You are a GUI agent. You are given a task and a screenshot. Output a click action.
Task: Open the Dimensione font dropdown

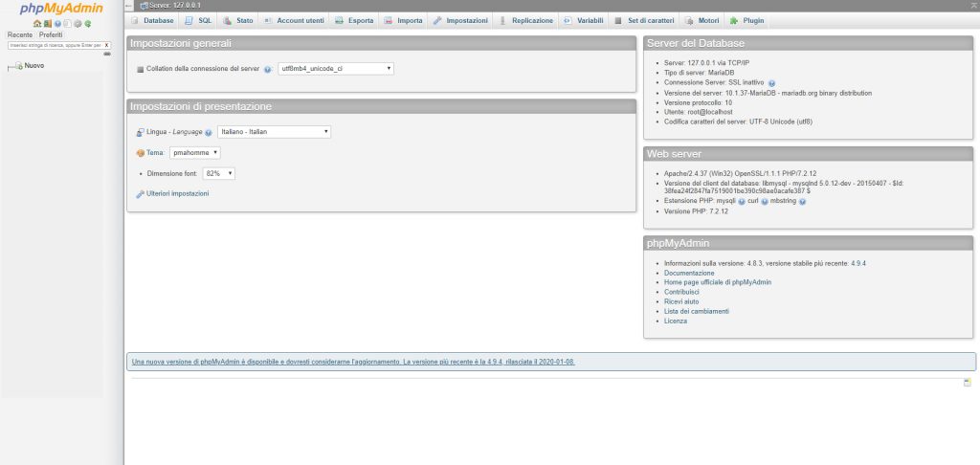pyautogui.click(x=218, y=173)
